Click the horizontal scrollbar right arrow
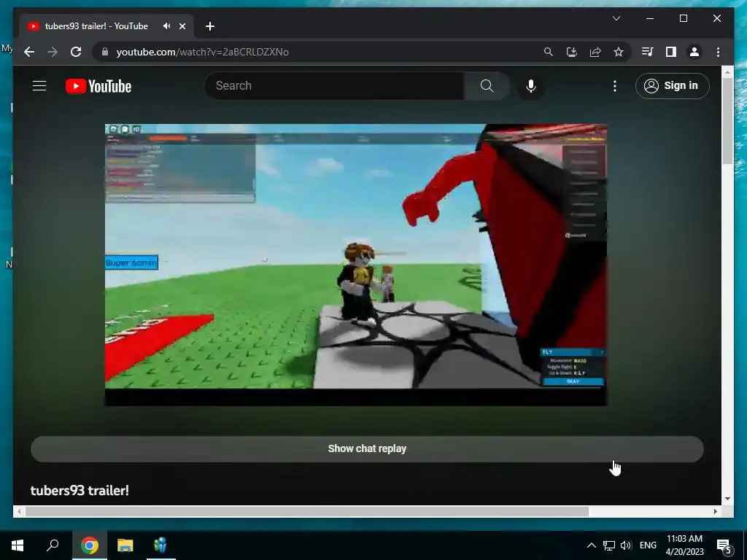The image size is (747, 560). click(x=716, y=511)
